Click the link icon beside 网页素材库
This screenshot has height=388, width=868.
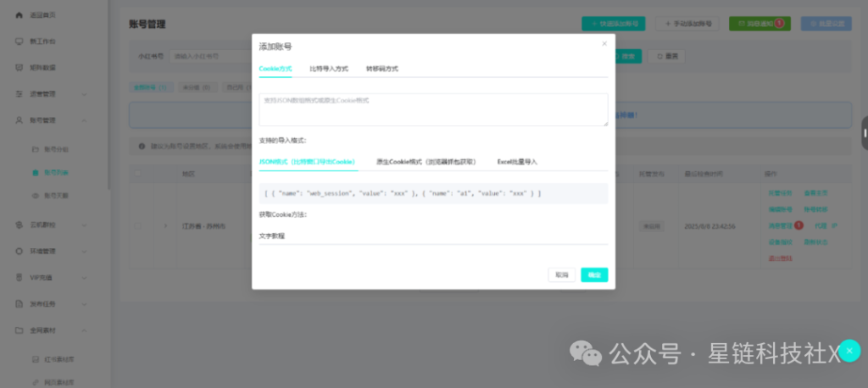(x=36, y=382)
